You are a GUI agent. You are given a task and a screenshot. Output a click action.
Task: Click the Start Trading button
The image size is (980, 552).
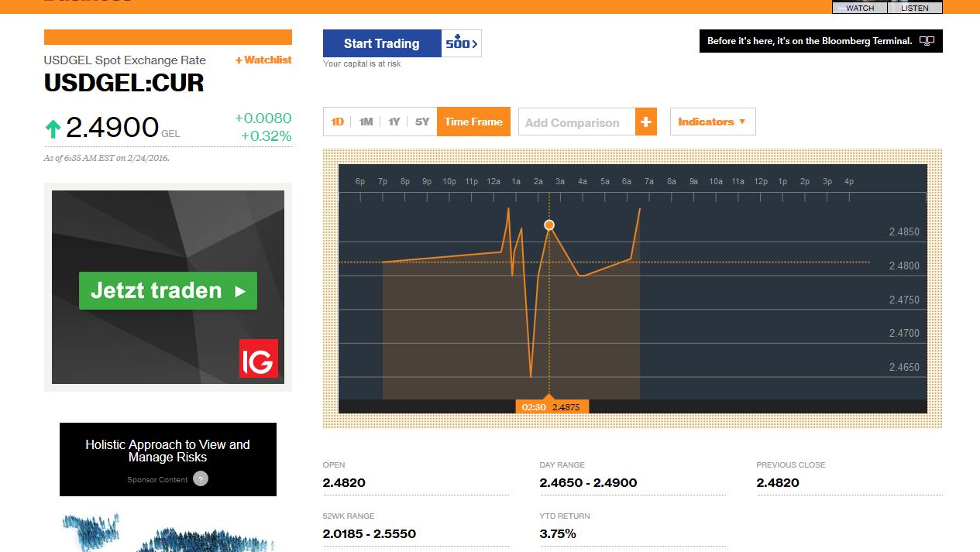[382, 43]
